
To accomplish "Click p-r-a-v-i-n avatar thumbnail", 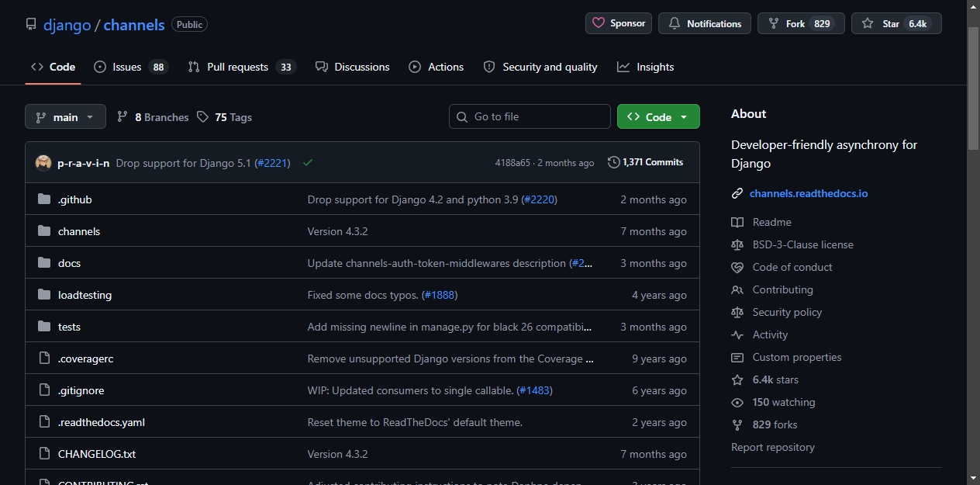I will pyautogui.click(x=43, y=163).
